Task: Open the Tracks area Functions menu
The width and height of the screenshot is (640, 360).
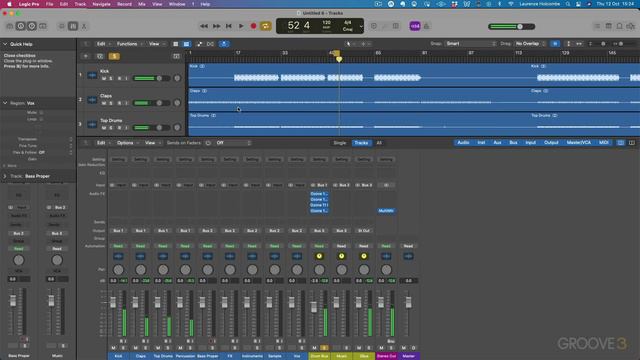Action: pos(129,44)
